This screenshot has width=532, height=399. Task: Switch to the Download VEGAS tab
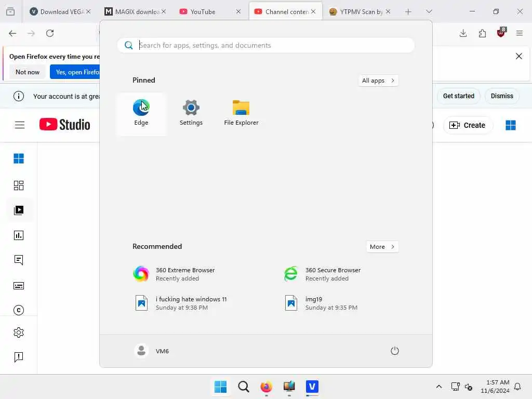[60, 11]
